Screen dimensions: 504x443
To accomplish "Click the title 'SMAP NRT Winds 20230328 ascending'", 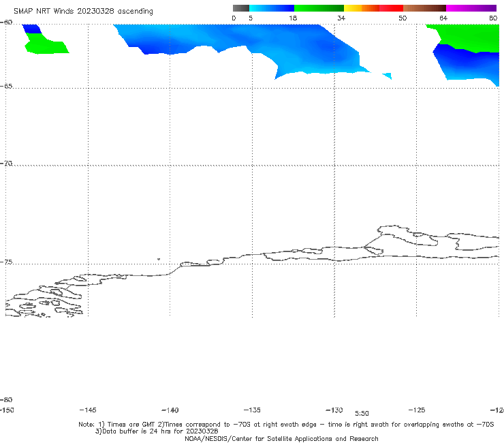I will tap(83, 11).
